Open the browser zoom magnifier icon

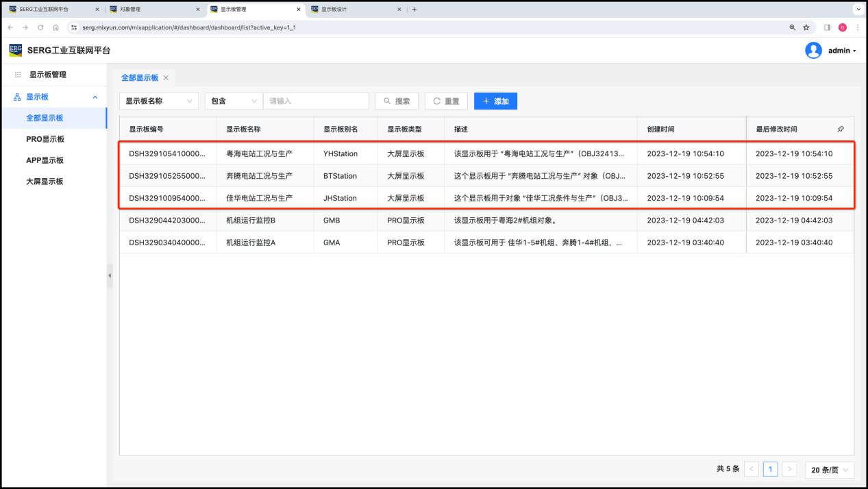793,27
